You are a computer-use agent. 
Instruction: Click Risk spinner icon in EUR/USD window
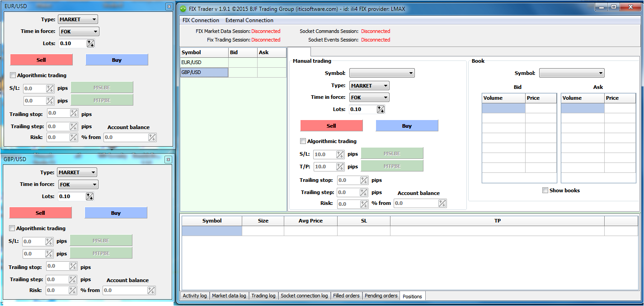[74, 137]
